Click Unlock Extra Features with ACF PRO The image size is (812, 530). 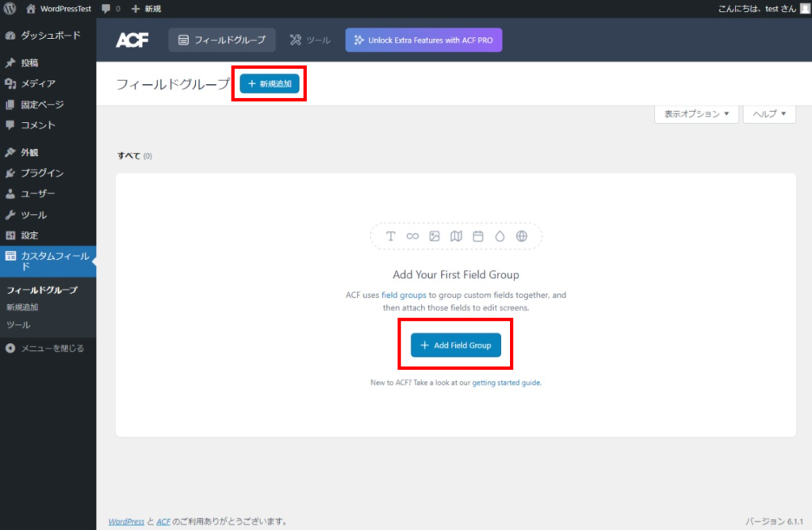(423, 39)
